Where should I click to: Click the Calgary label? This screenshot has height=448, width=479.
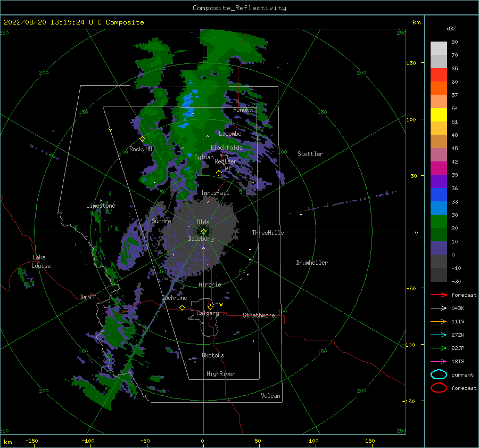[208, 313]
